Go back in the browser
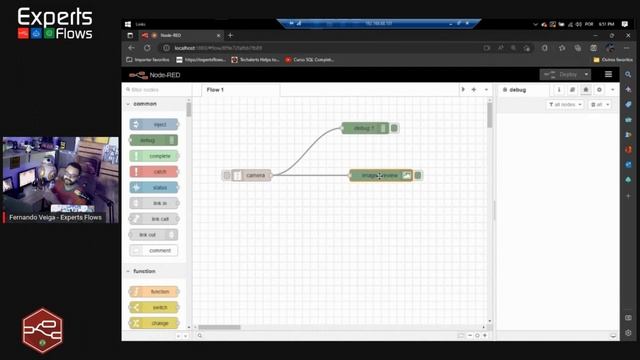The image size is (640, 360). [131, 48]
